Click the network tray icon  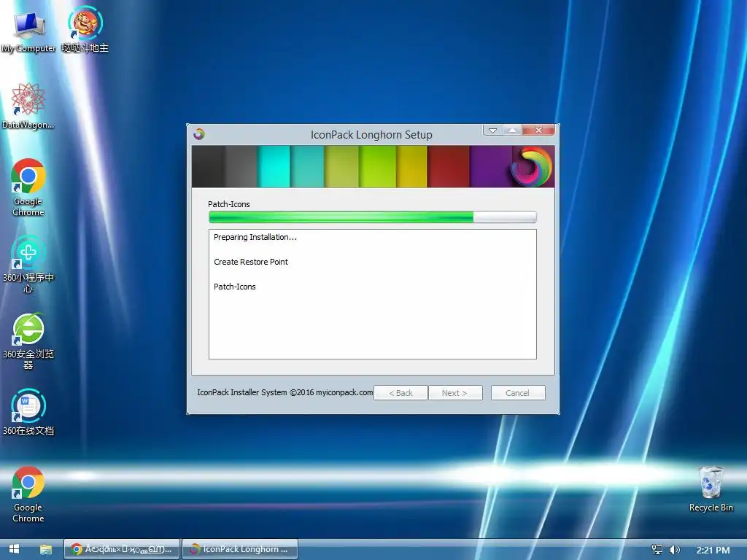[x=657, y=550]
